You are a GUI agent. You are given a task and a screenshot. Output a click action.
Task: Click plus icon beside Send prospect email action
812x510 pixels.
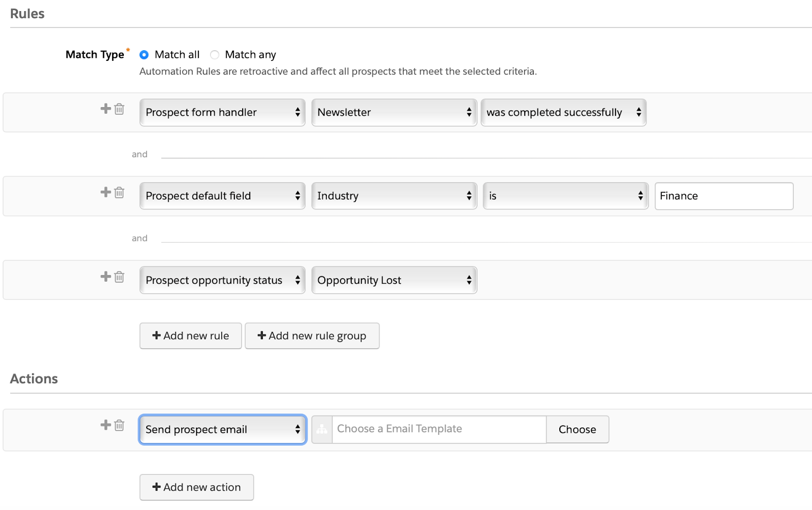pos(106,425)
